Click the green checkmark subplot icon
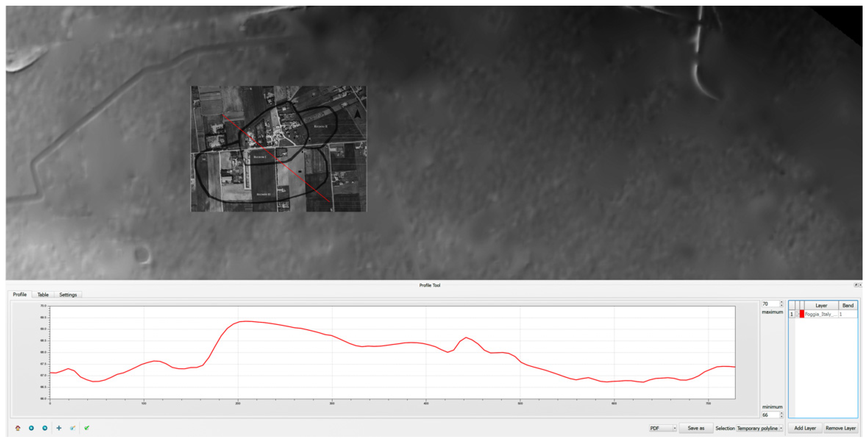The height and width of the screenshot is (441, 868). coord(87,428)
